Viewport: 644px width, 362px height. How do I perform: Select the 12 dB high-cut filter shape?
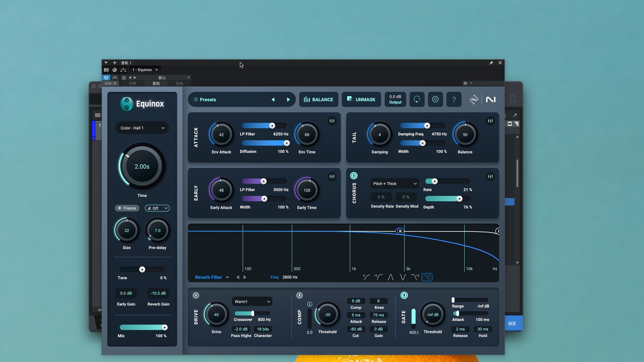pyautogui.click(x=415, y=277)
